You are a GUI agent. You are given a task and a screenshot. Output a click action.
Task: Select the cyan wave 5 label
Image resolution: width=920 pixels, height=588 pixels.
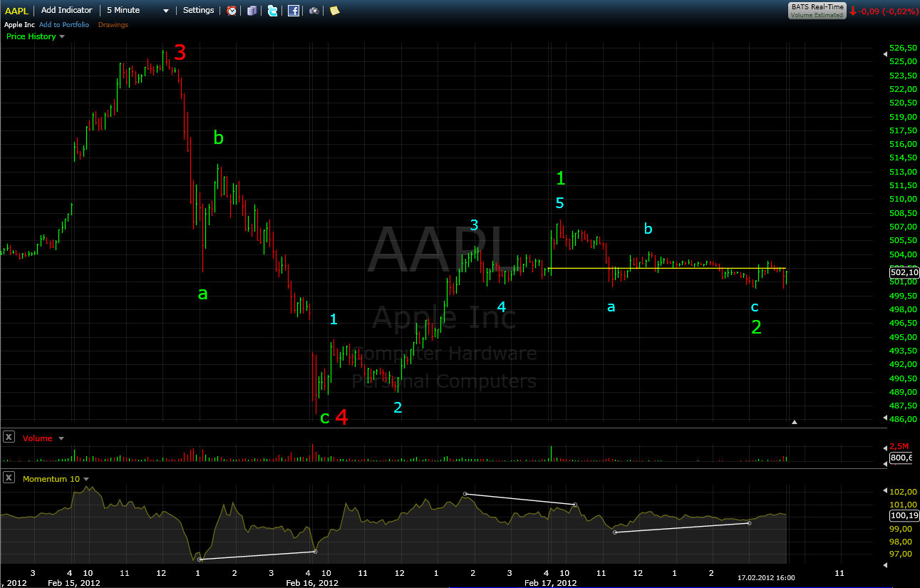(560, 203)
